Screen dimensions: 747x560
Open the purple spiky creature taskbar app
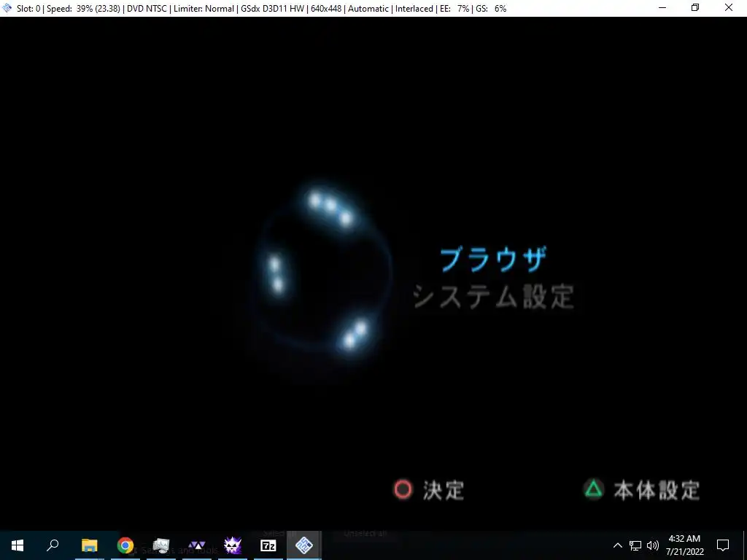click(233, 545)
